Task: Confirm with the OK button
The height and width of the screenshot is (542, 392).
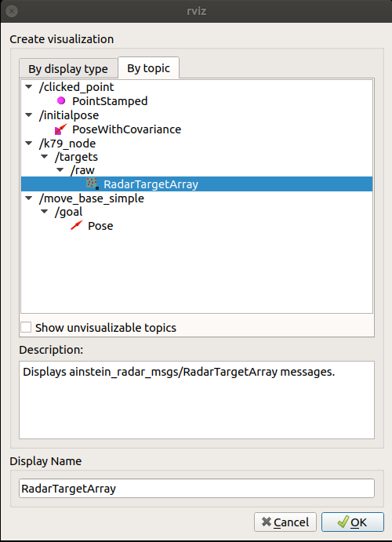Action: pos(353,522)
